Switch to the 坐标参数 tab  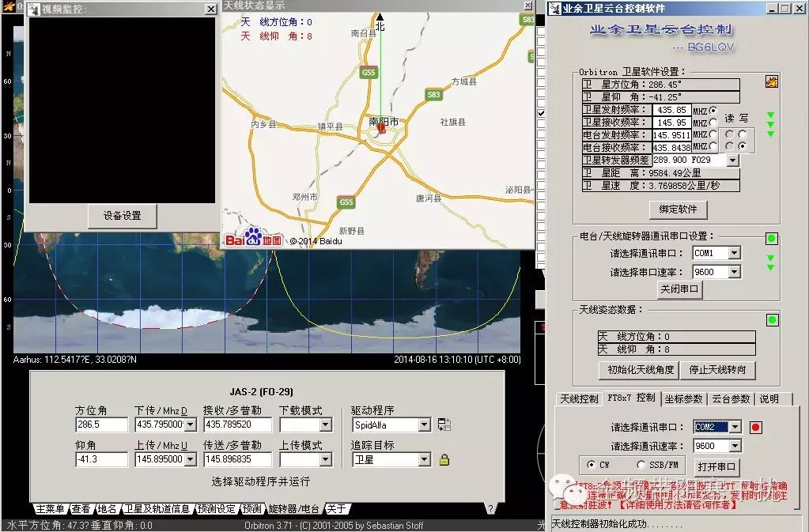coord(683,399)
